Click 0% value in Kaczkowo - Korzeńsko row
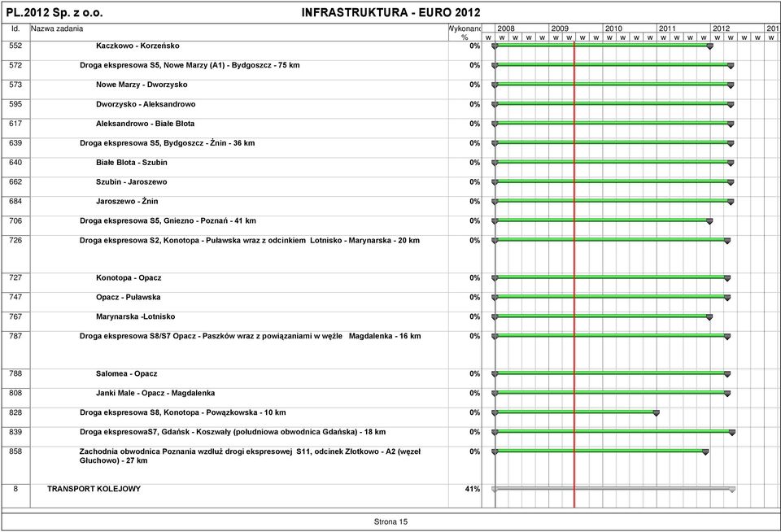 tap(474, 46)
